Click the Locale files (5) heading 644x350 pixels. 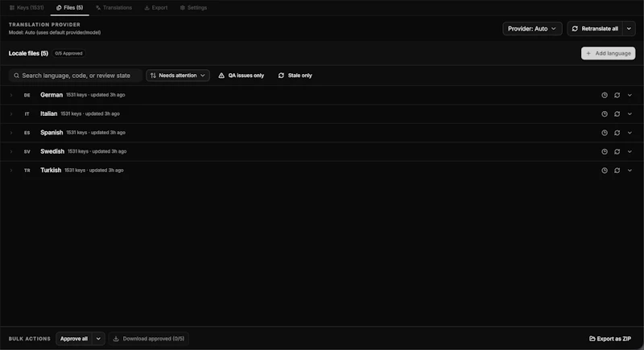click(x=28, y=53)
